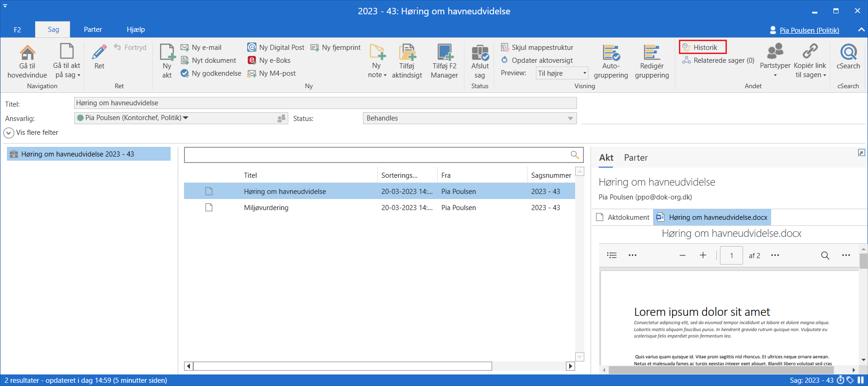The width and height of the screenshot is (868, 386).
Task: Sort by Fra column header
Action: 446,175
